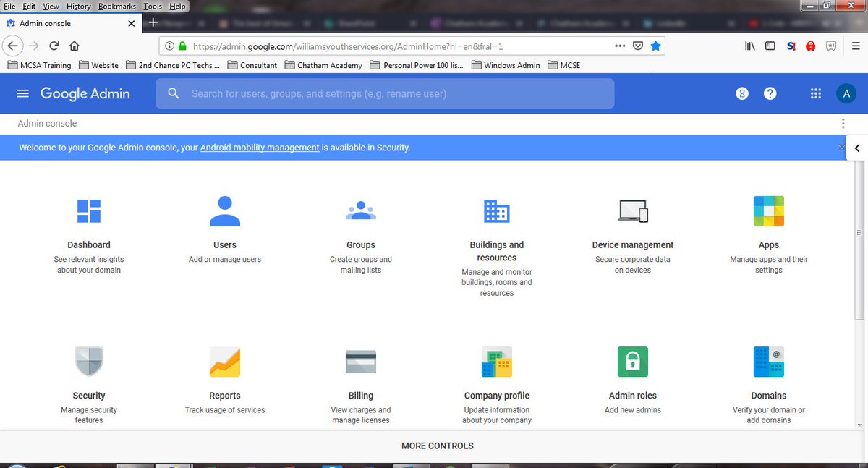This screenshot has width=868, height=468.
Task: Click the Google Admin logo text
Action: pos(85,93)
